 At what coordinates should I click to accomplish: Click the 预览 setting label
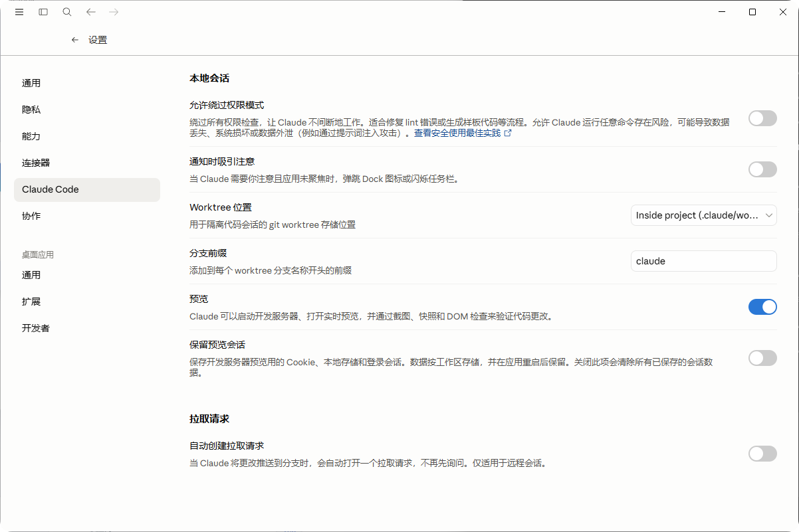tap(199, 299)
